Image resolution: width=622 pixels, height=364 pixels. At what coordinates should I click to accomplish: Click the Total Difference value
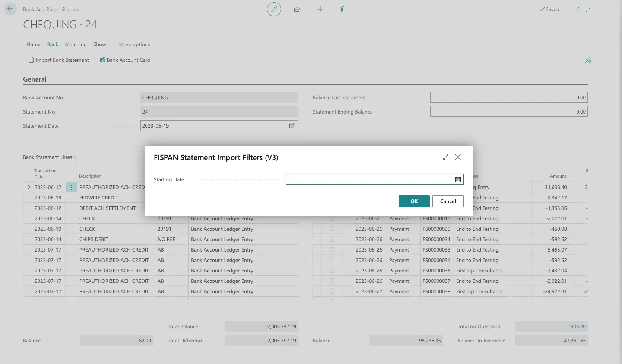click(261, 341)
